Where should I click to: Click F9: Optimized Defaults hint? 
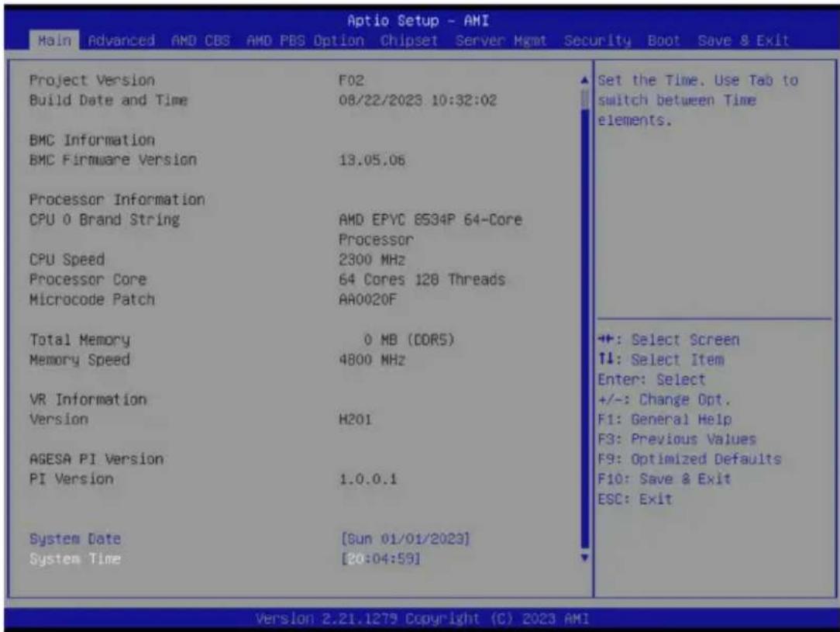coord(690,459)
